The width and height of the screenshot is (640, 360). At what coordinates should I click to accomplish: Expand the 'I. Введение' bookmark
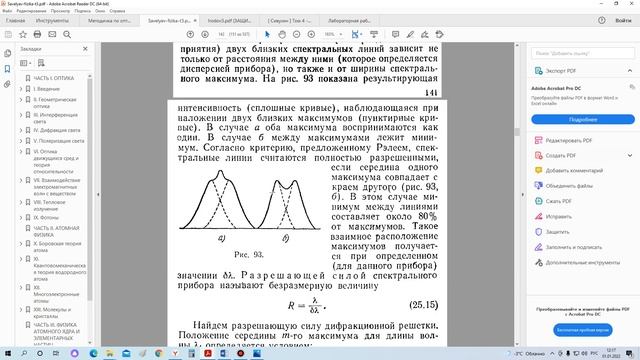tap(21, 89)
